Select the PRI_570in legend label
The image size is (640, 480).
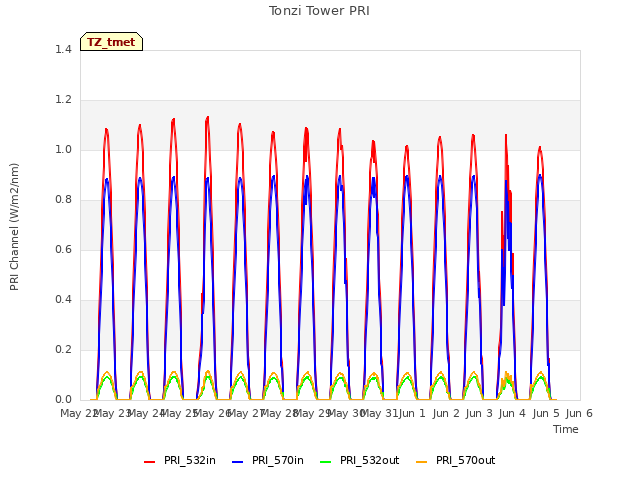pos(278,460)
